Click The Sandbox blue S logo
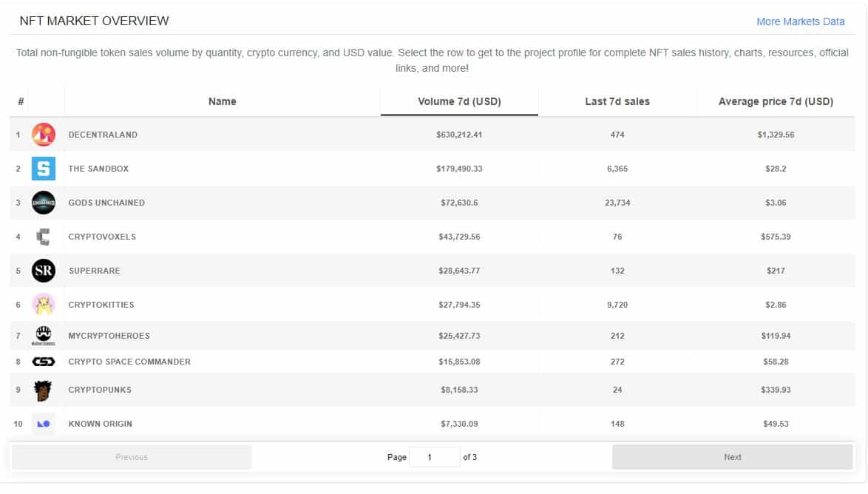Image resolution: width=868 pixels, height=494 pixels. click(43, 169)
